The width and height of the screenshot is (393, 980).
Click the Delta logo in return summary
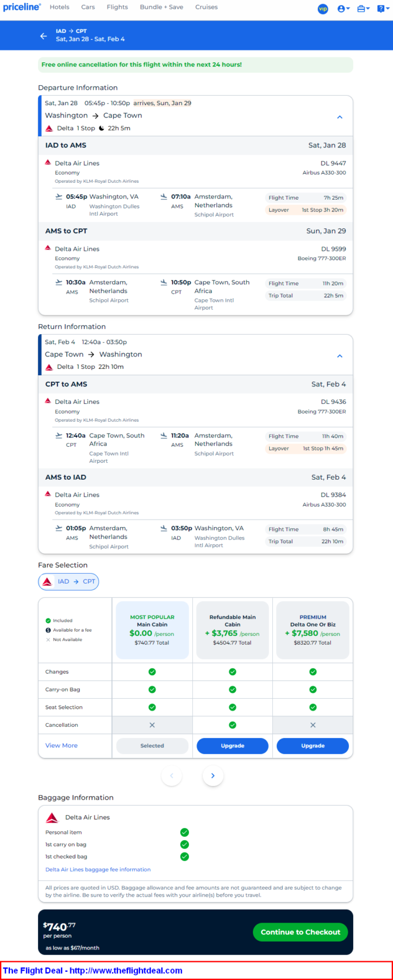click(49, 367)
